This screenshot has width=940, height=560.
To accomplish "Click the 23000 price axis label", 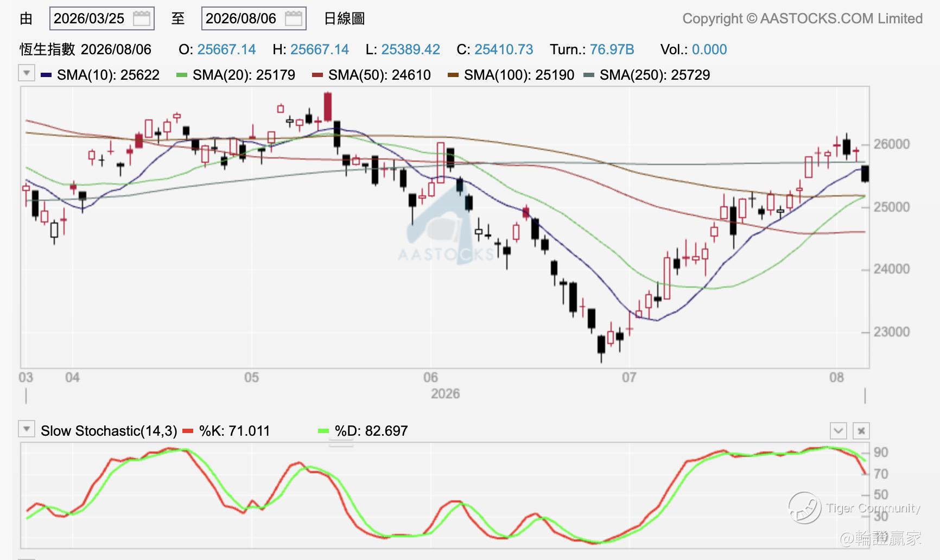I will click(892, 332).
